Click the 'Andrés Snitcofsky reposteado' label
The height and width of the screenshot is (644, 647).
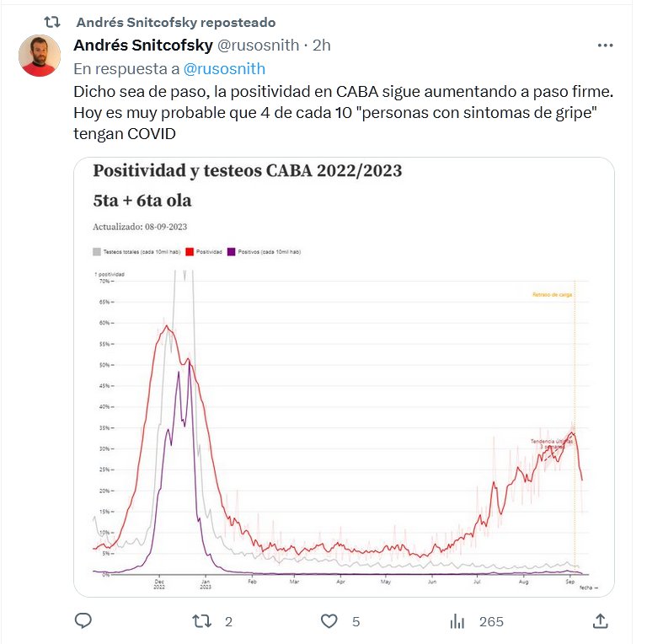click(x=175, y=22)
